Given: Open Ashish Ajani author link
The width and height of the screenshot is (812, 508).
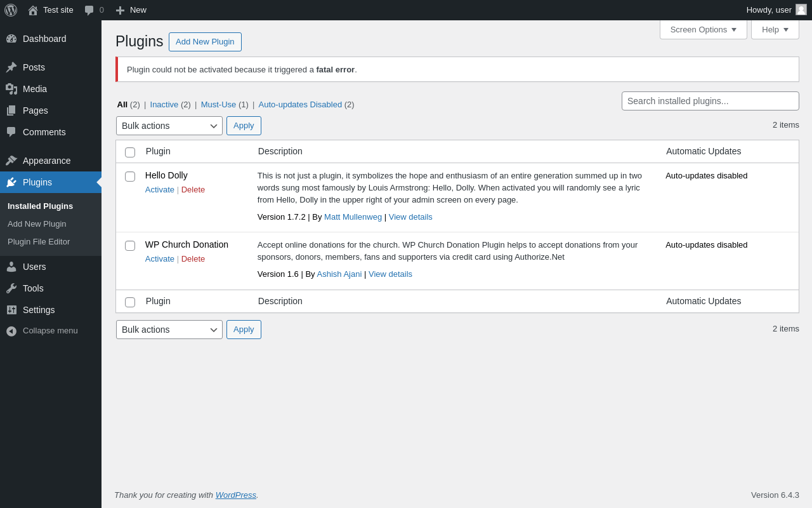Looking at the screenshot, I should [x=339, y=274].
